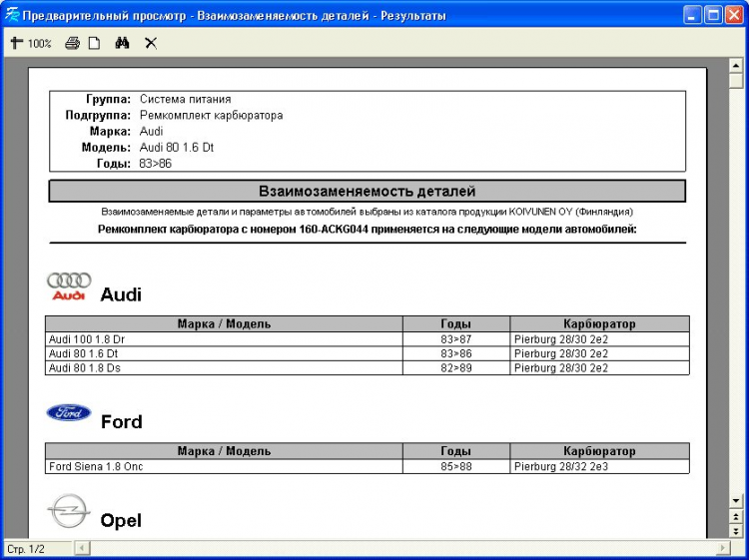Click the application icon in title bar
Image resolution: width=749 pixels, height=560 pixels.
[11, 15]
